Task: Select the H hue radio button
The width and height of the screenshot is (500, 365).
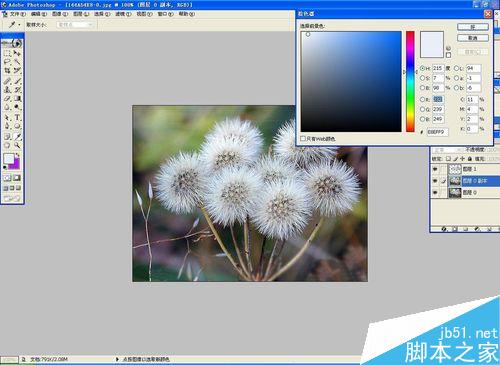Action: [x=422, y=68]
